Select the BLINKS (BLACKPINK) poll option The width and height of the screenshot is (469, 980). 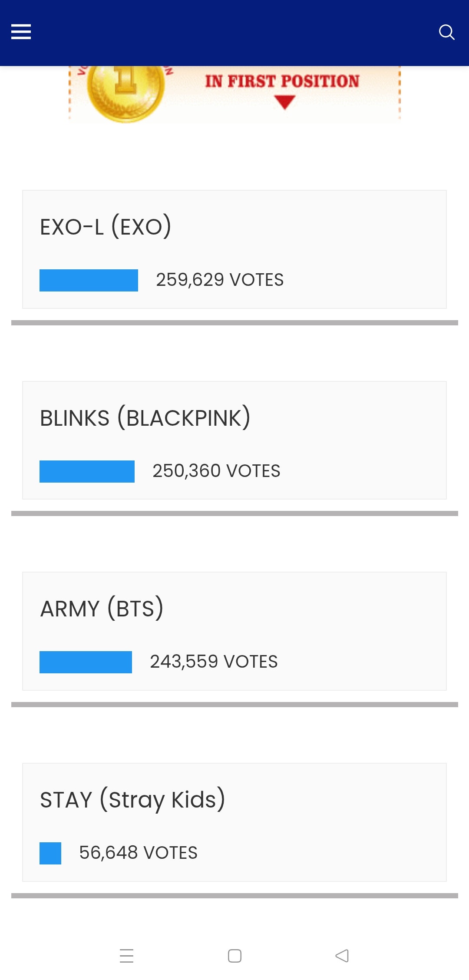(234, 440)
